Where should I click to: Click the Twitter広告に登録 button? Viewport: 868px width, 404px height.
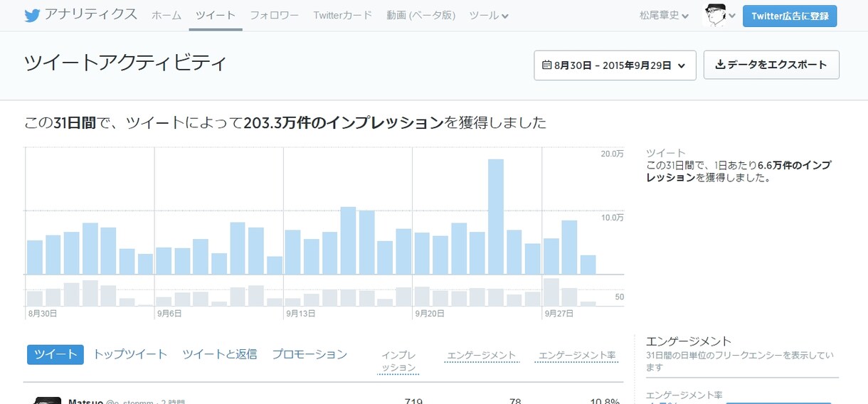tap(790, 16)
